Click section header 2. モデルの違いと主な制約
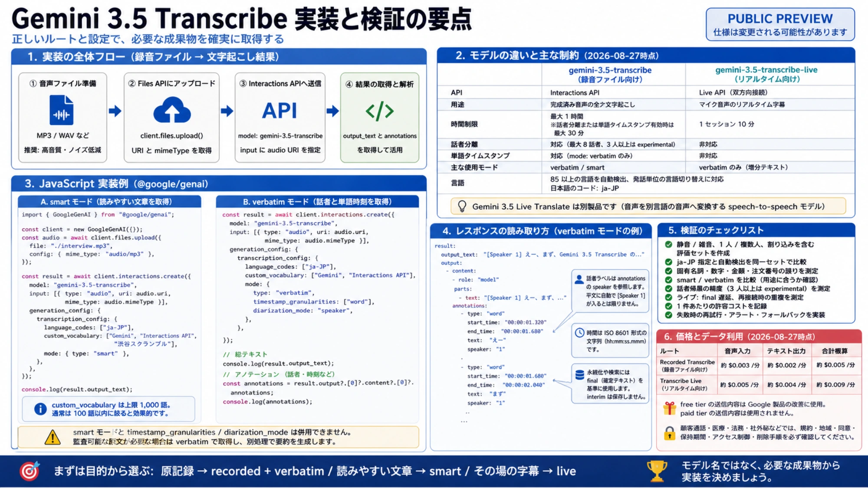868x488 pixels. 646,56
